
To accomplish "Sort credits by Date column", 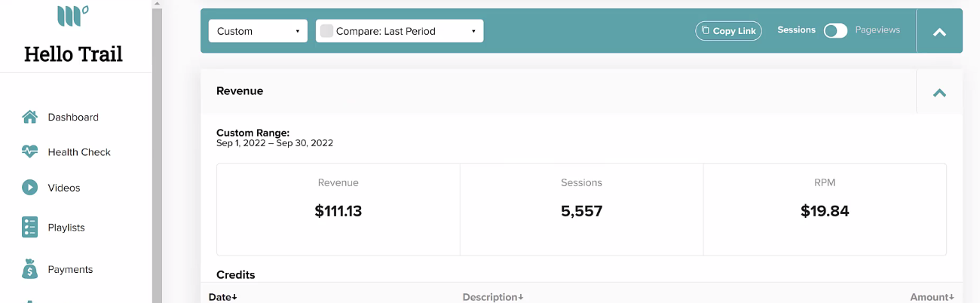I will pyautogui.click(x=223, y=297).
